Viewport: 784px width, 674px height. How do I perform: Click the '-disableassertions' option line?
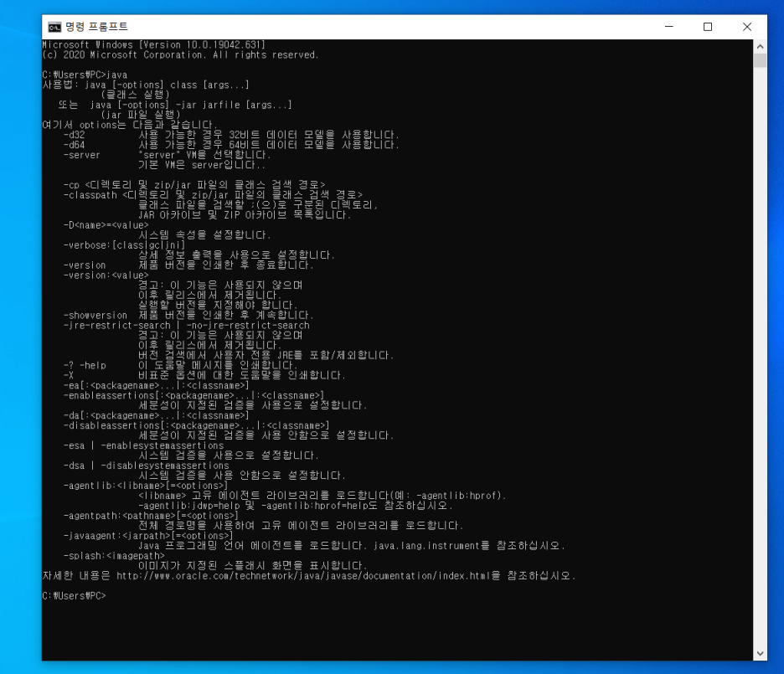coord(197,425)
